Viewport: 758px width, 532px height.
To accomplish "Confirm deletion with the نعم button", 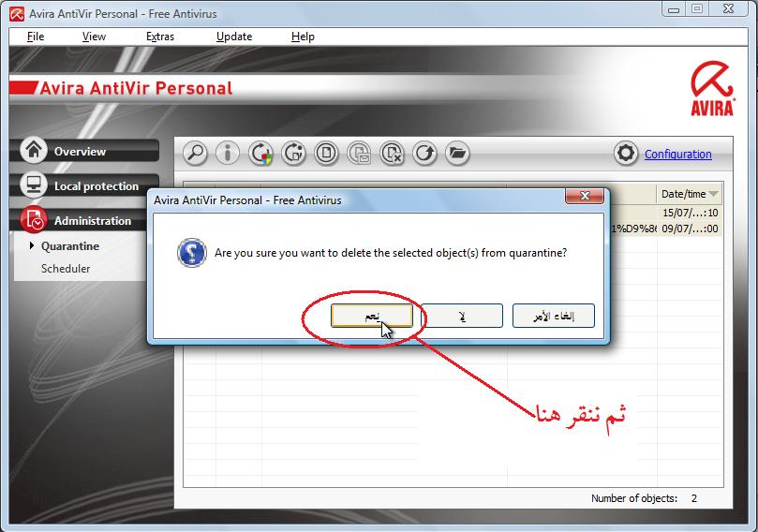I will [372, 316].
